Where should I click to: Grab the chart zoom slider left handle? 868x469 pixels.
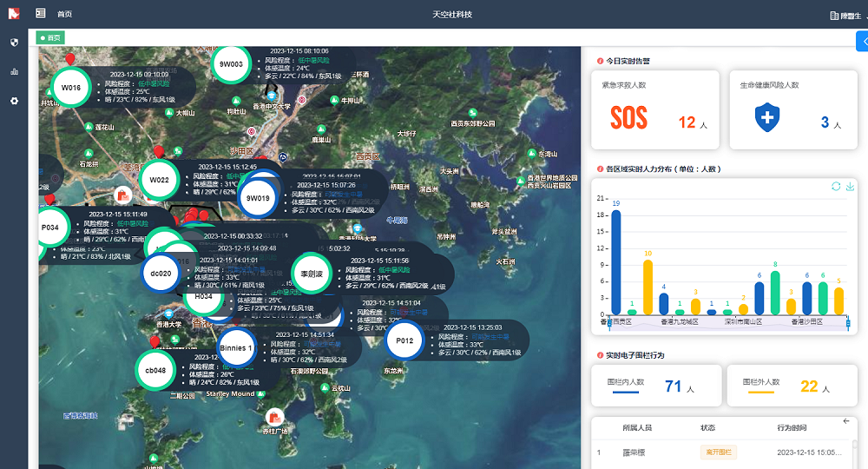click(609, 323)
